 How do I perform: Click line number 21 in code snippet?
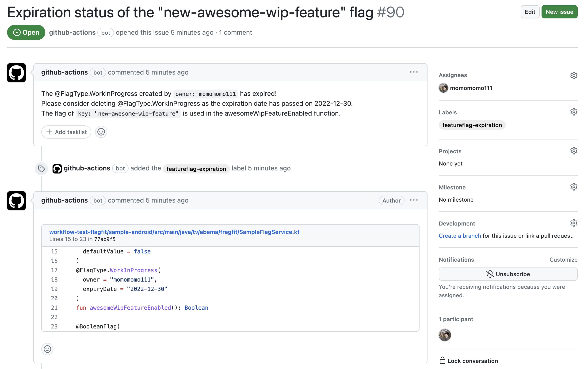54,308
